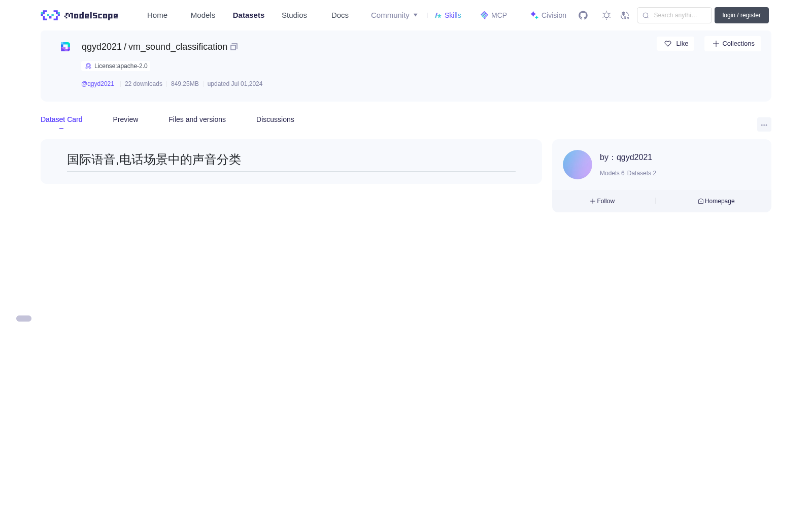The image size is (812, 508).
Task: Copy dataset name with the copy icon
Action: click(x=234, y=47)
